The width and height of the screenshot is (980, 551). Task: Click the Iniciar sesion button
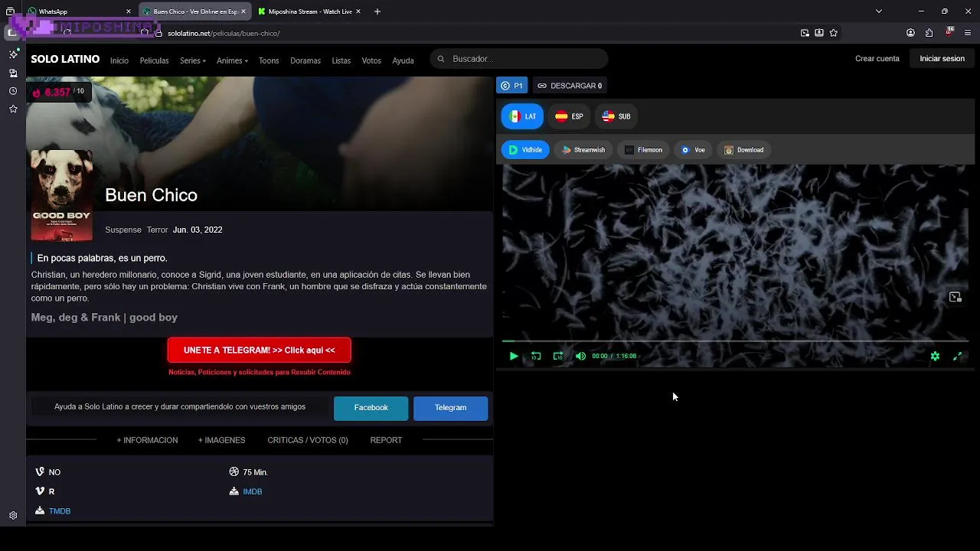942,59
